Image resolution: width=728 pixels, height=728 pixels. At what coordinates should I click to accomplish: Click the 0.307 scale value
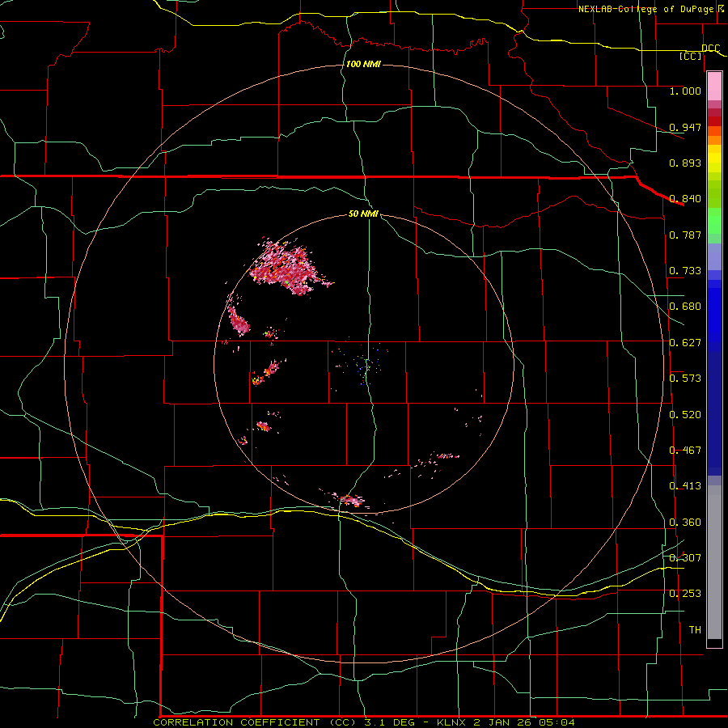[x=685, y=558]
